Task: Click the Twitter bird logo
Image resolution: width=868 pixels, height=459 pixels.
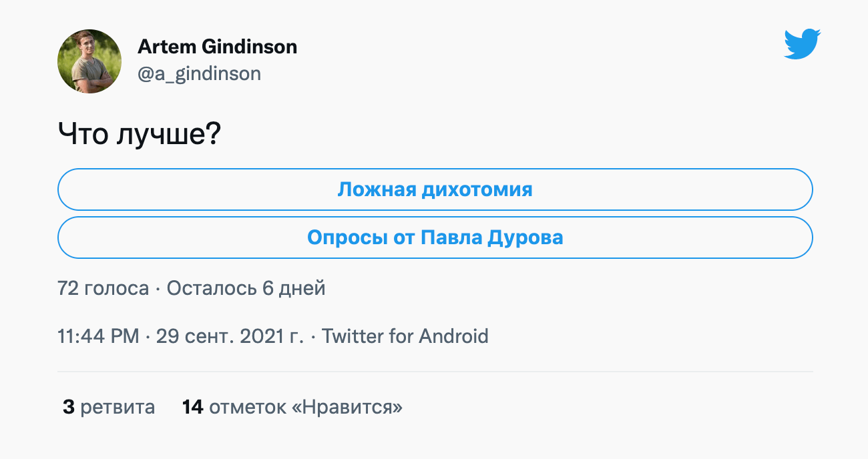Action: 802,45
